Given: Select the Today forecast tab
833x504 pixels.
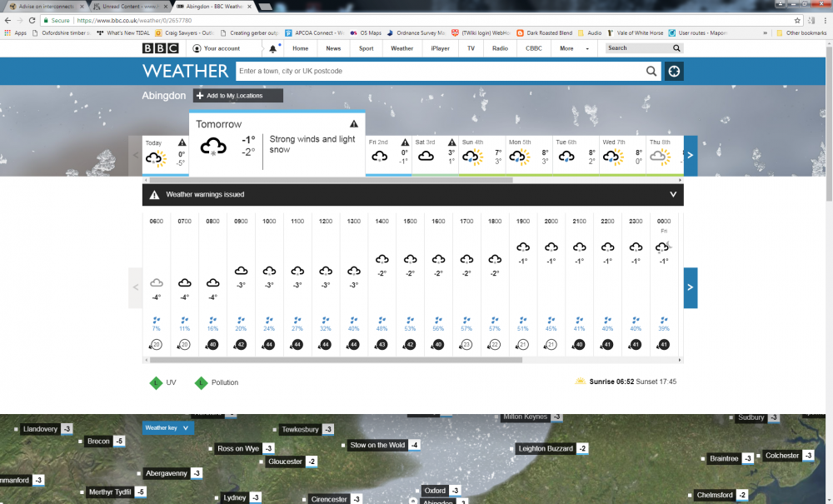Looking at the screenshot, I should tap(165, 155).
